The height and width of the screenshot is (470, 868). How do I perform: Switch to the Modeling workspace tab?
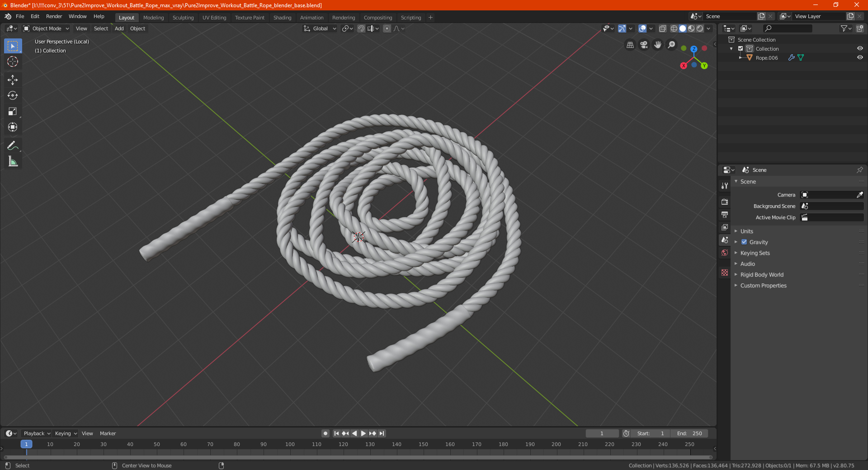coord(153,18)
